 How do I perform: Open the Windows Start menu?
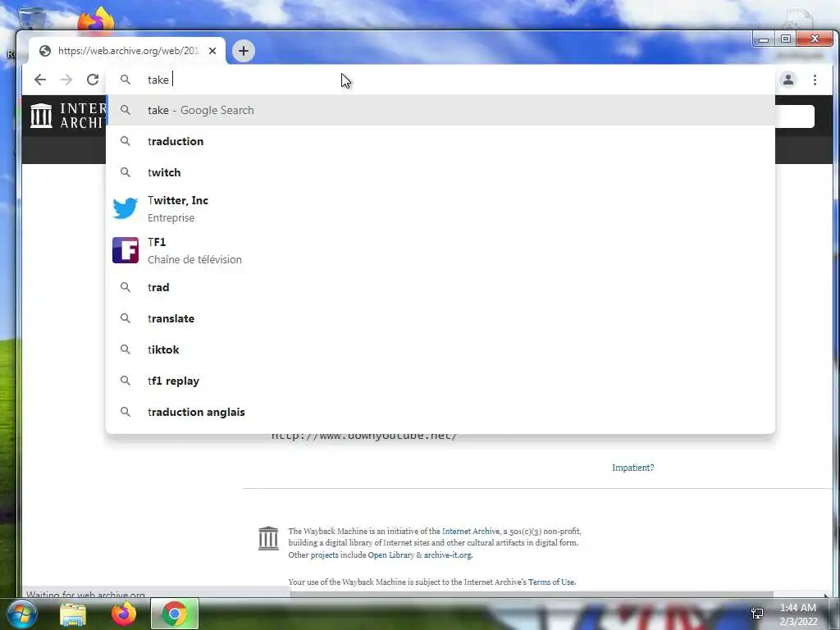tap(21, 614)
